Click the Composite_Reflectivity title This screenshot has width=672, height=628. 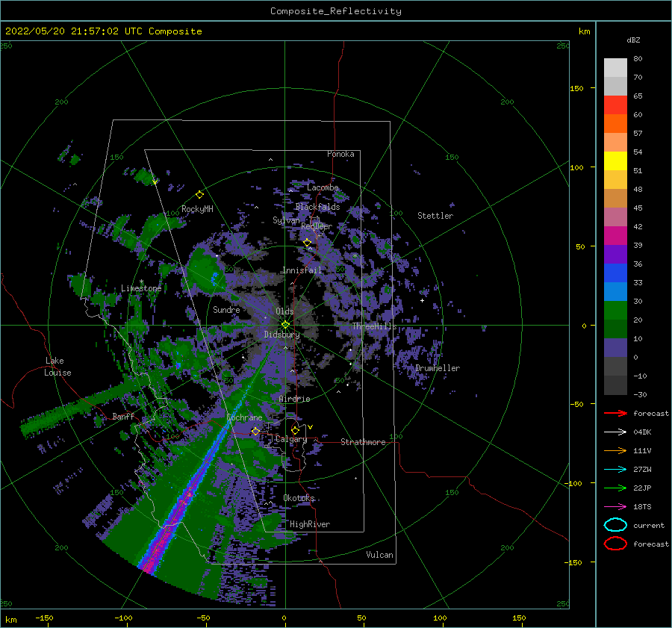[336, 11]
